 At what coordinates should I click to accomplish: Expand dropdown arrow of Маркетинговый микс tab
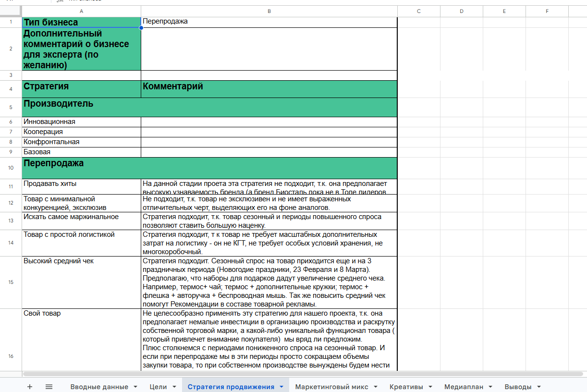[x=376, y=387]
